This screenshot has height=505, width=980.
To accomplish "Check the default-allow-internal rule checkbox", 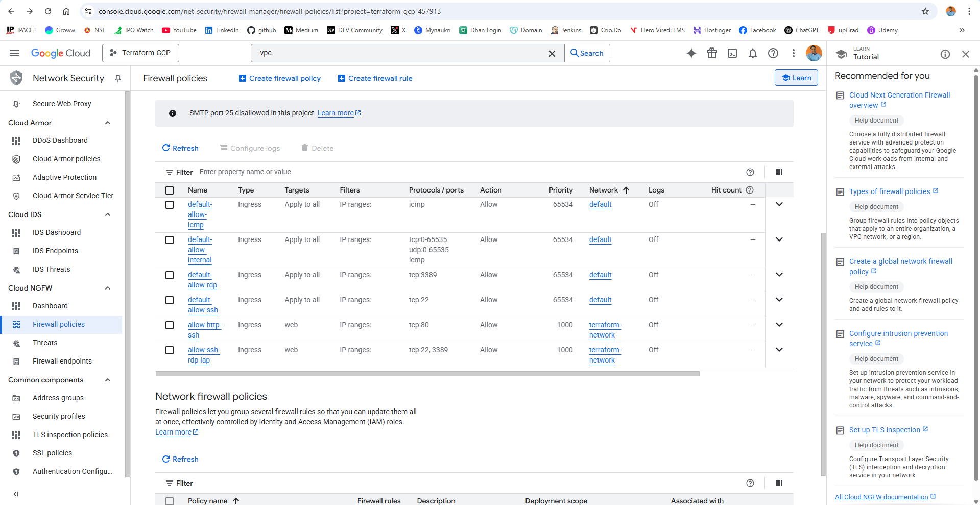I will [170, 240].
